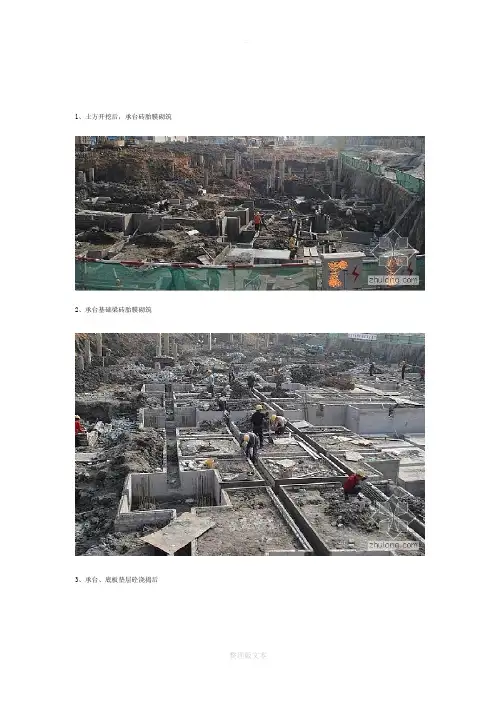This screenshot has width=496, height=702.
Task: Click the wooden board at the second photo's bottom
Action: point(179,533)
